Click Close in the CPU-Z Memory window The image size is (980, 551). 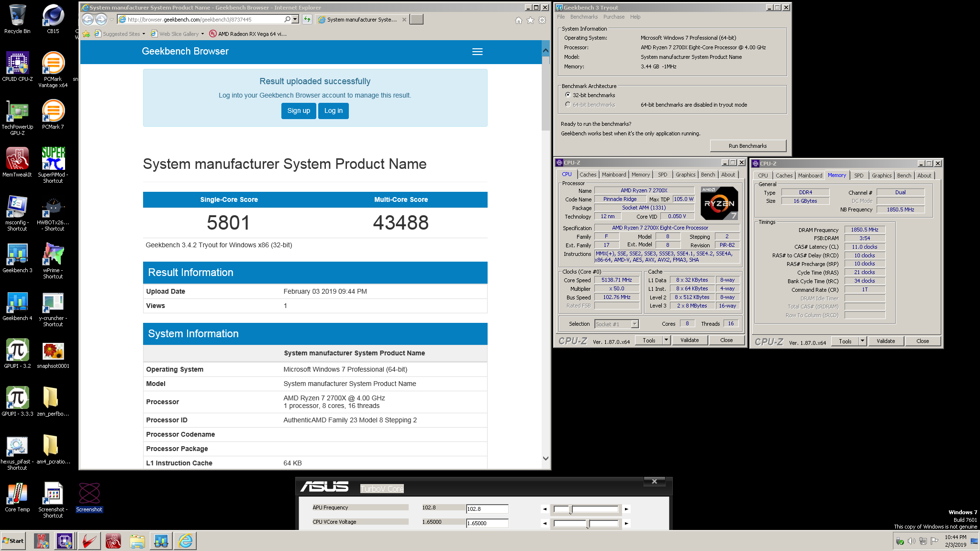pos(923,341)
